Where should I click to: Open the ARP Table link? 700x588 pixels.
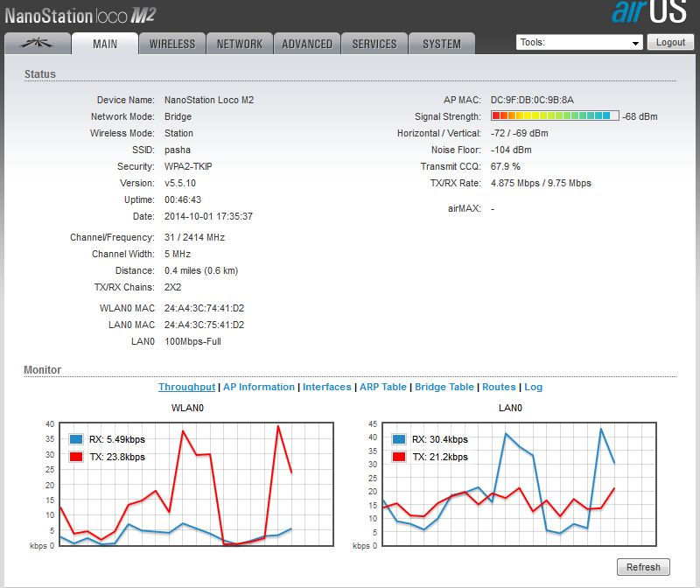coord(383,387)
